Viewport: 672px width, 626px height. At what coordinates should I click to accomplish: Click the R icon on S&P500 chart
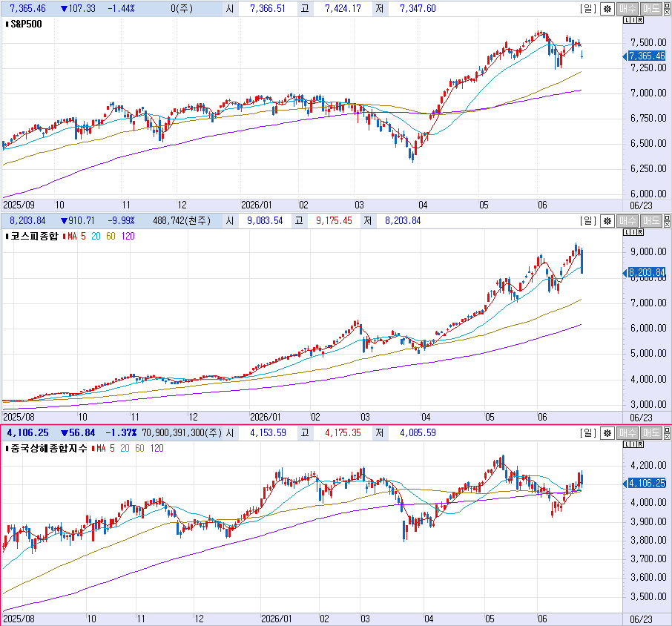point(640,20)
